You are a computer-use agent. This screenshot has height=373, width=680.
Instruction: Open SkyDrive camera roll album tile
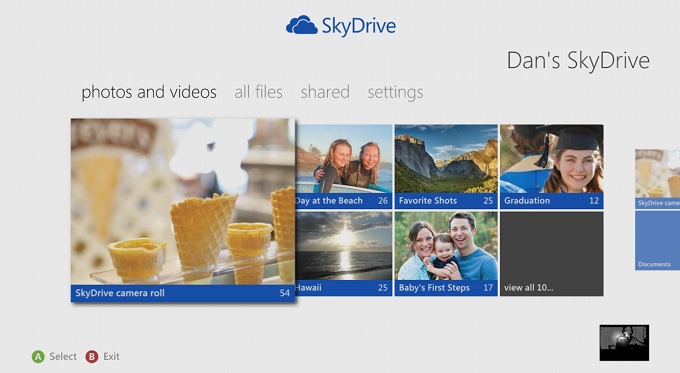(183, 210)
